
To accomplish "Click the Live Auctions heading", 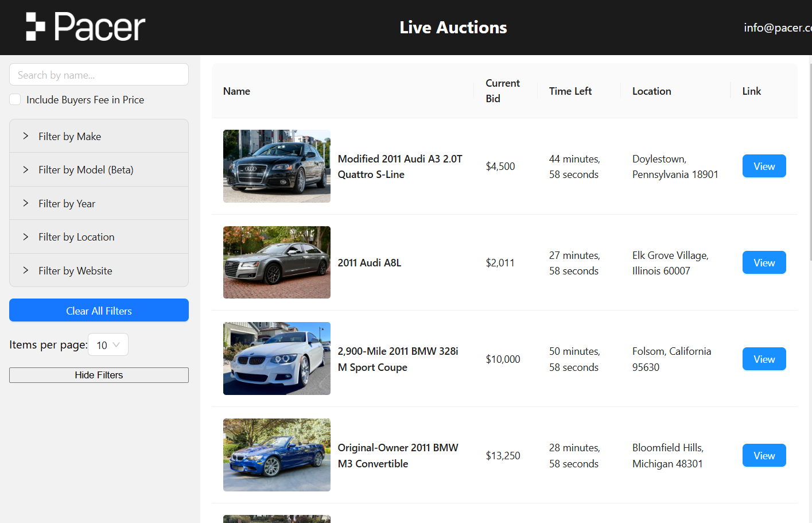I will [x=453, y=28].
